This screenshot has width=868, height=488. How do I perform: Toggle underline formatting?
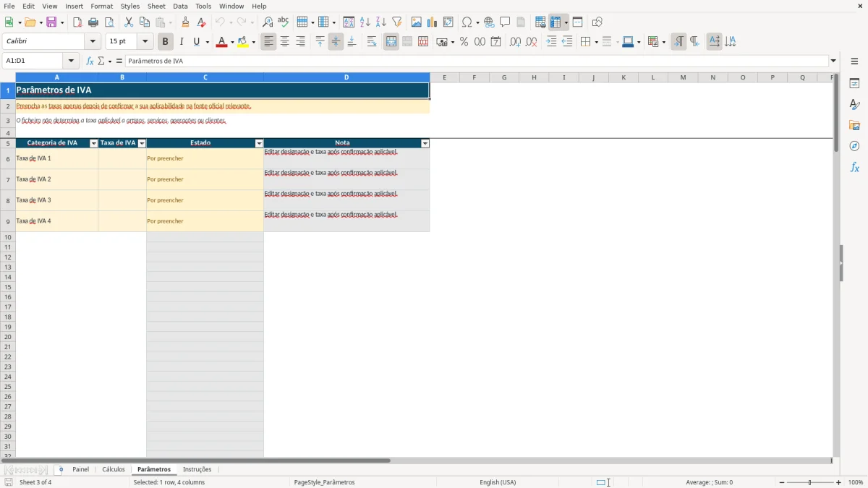tap(196, 42)
